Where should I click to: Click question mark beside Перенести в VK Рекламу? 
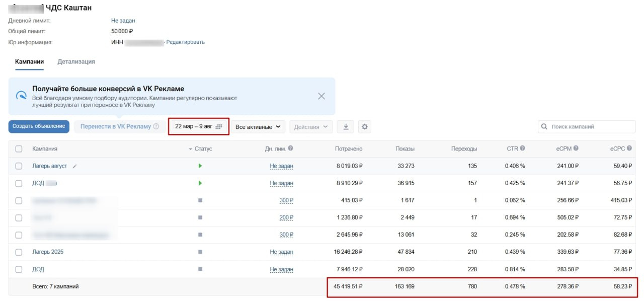156,127
